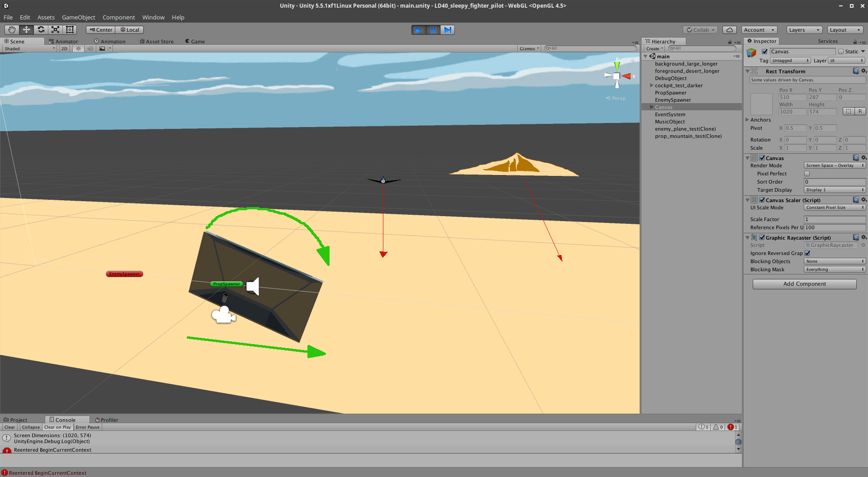Open Canvas Scaler gear settings
Screen dimensions: 868x477
click(x=864, y=200)
